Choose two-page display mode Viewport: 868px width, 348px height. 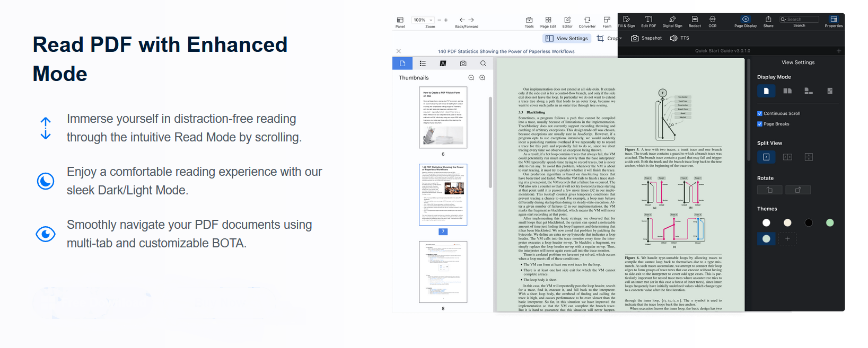click(x=787, y=91)
